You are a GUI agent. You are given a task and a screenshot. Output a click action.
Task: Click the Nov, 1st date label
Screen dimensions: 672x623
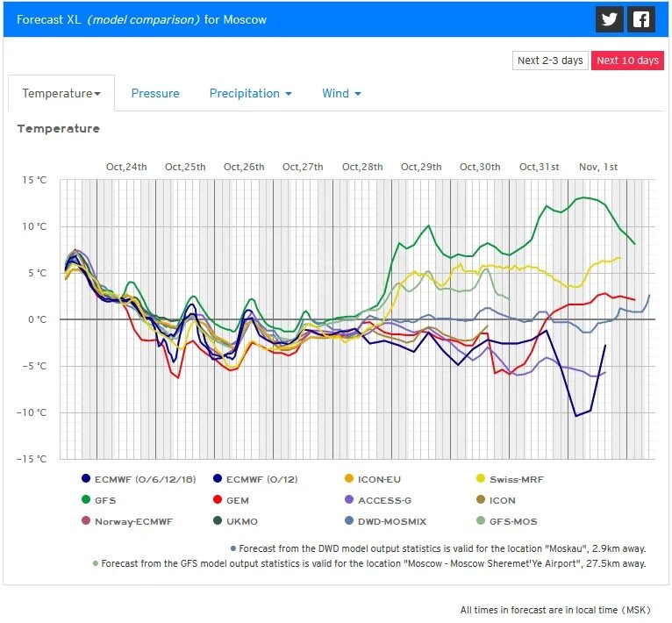point(598,167)
